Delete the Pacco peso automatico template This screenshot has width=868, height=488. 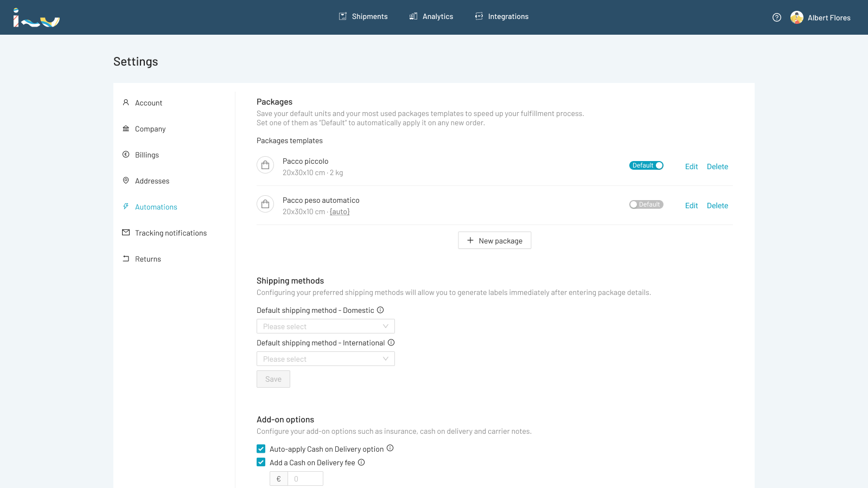pyautogui.click(x=717, y=206)
